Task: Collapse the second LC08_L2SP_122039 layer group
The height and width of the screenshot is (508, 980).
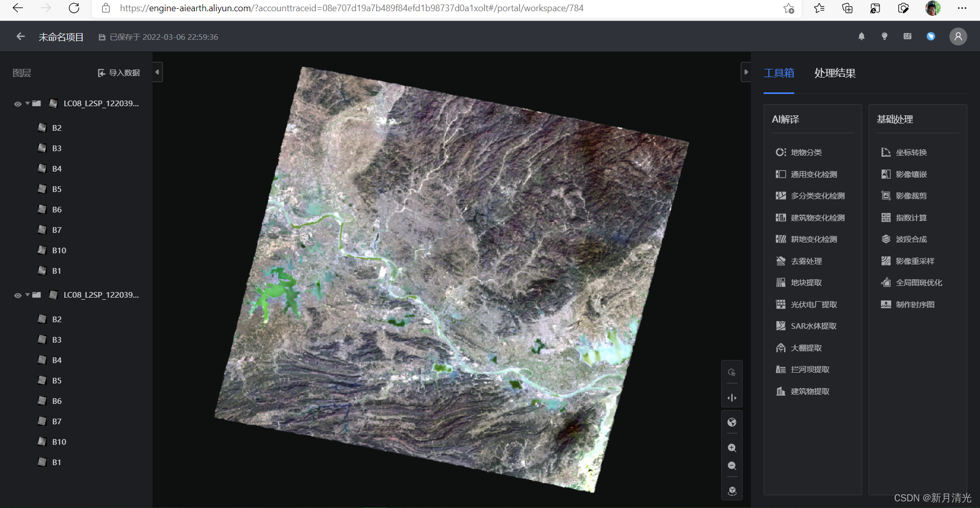Action: point(28,295)
